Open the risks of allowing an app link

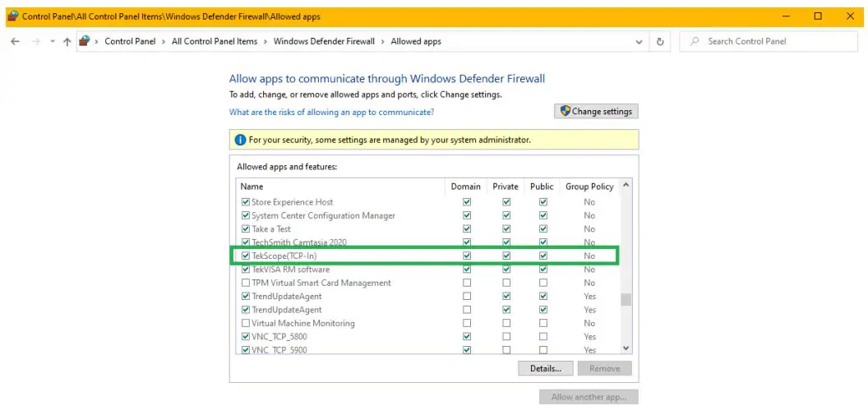[x=331, y=112]
